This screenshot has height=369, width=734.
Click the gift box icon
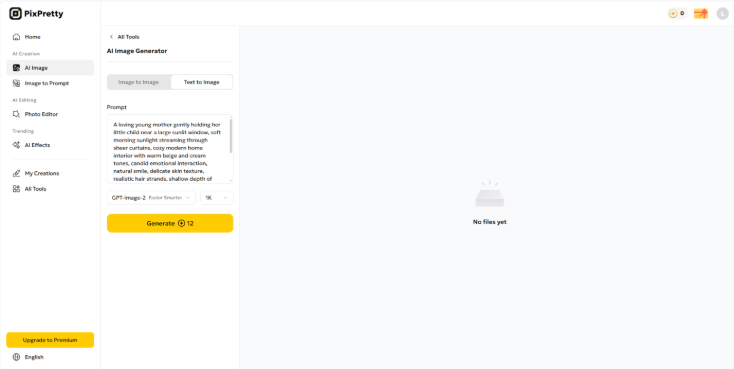pyautogui.click(x=701, y=14)
